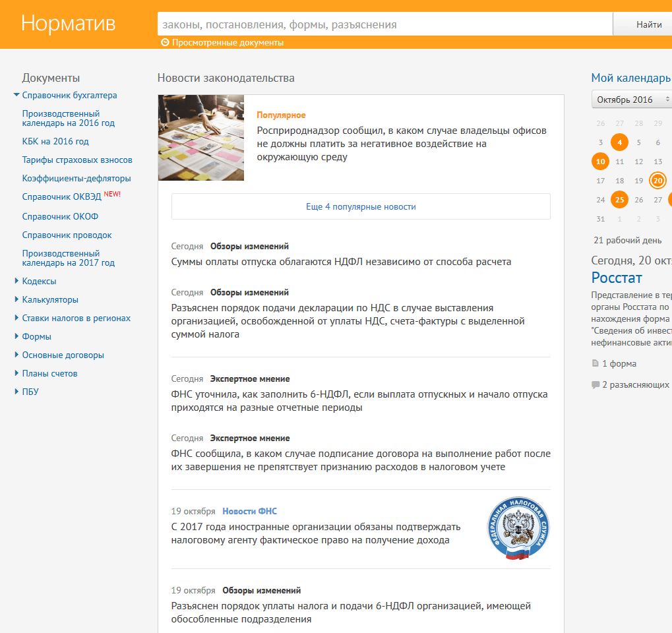The image size is (672, 633).
Task: Select today's date 20 in calendar
Action: click(657, 181)
